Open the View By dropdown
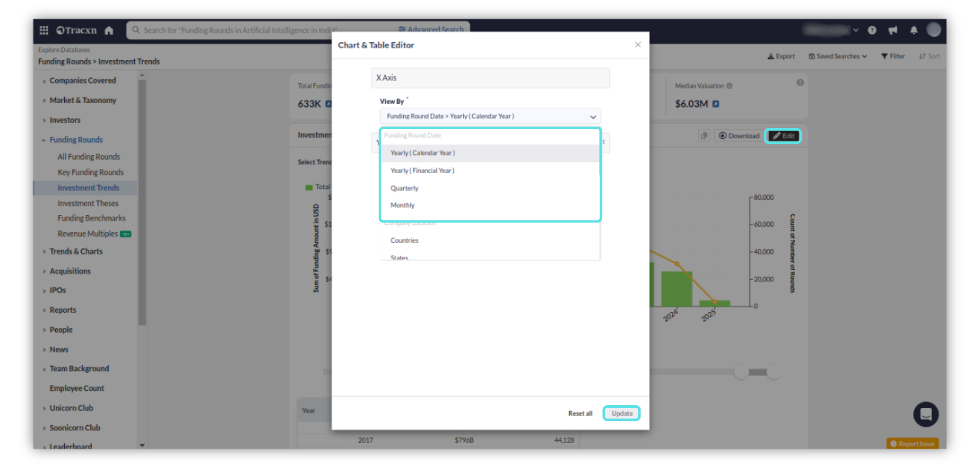This screenshot has width=980, height=468. tap(490, 116)
